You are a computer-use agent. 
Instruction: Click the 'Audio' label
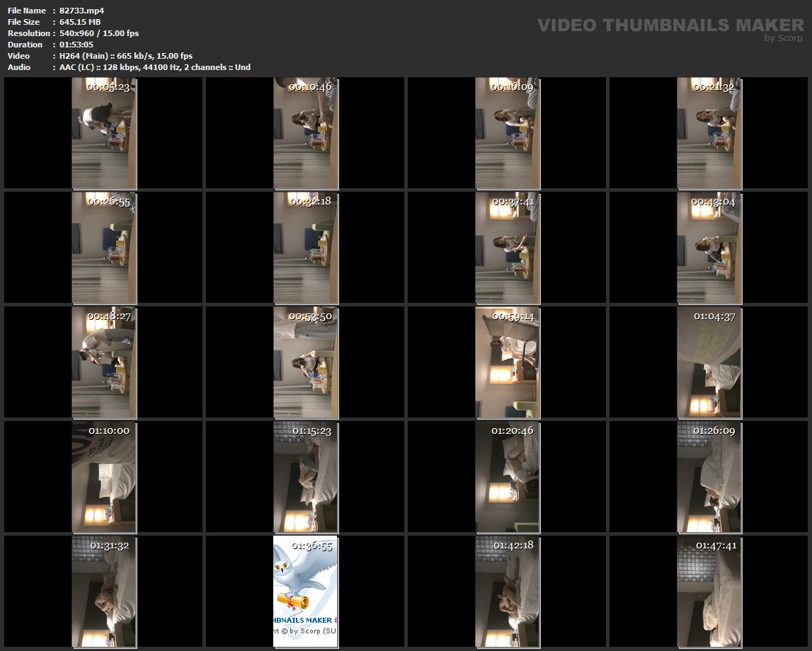[19, 67]
